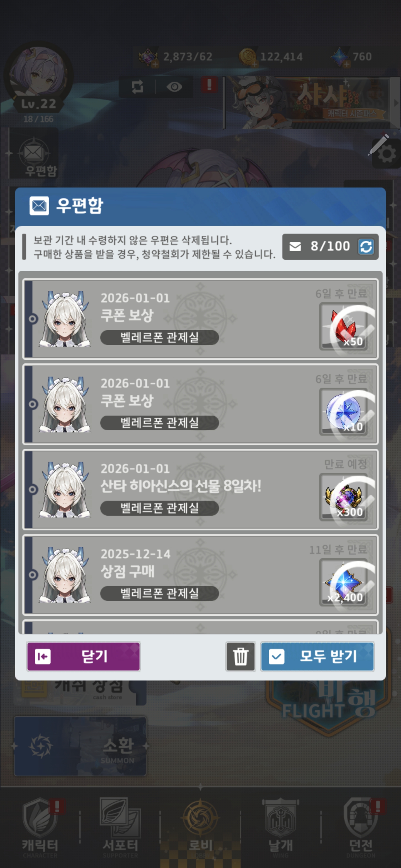
Task: Claim the blue star orb x10 reward
Action: (x=344, y=412)
